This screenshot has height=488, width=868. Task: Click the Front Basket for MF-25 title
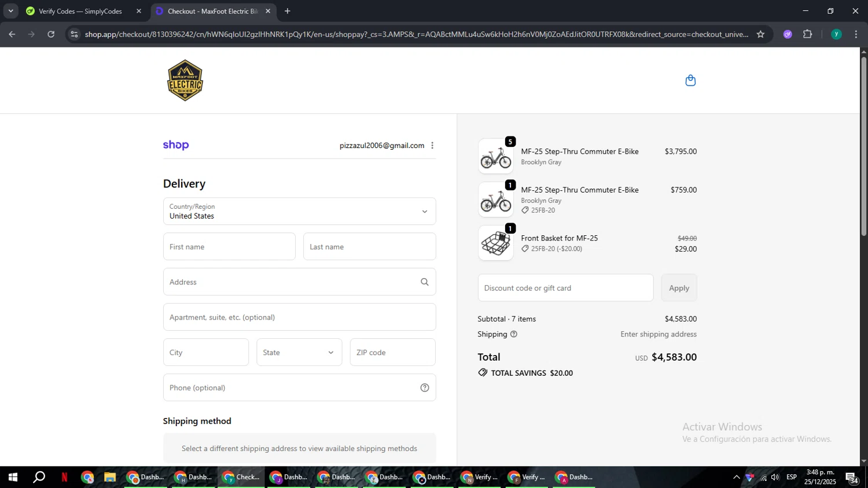559,238
